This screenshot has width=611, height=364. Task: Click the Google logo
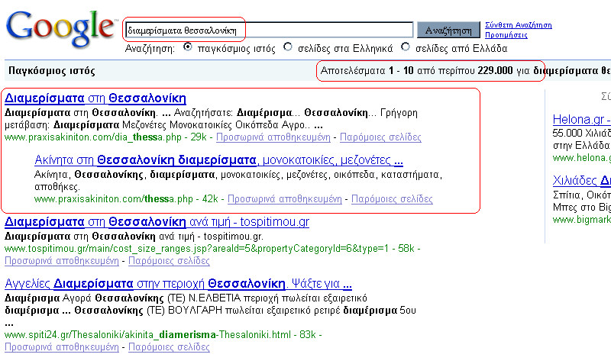coord(60,27)
